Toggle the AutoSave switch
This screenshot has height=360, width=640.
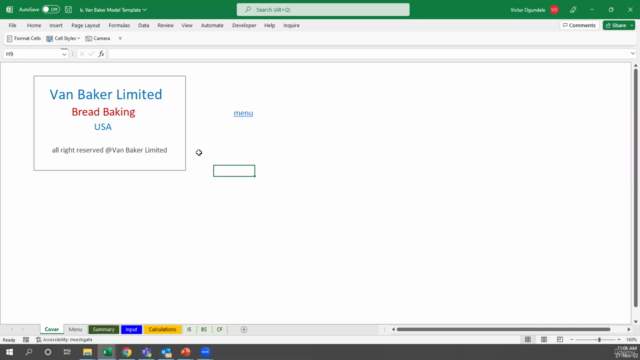coord(51,9)
